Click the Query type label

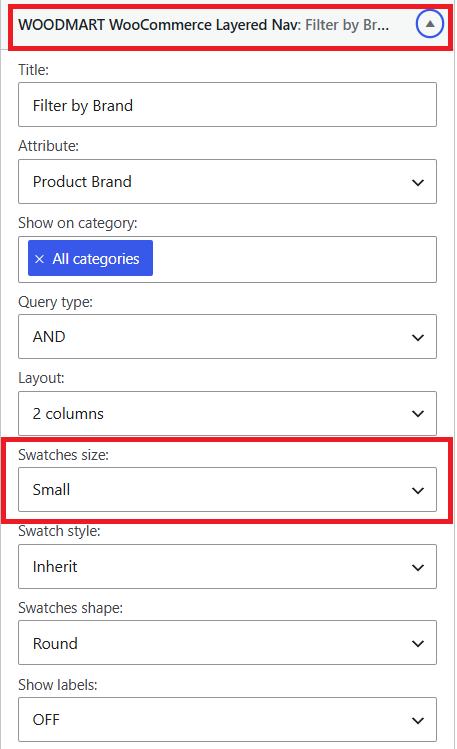click(55, 302)
